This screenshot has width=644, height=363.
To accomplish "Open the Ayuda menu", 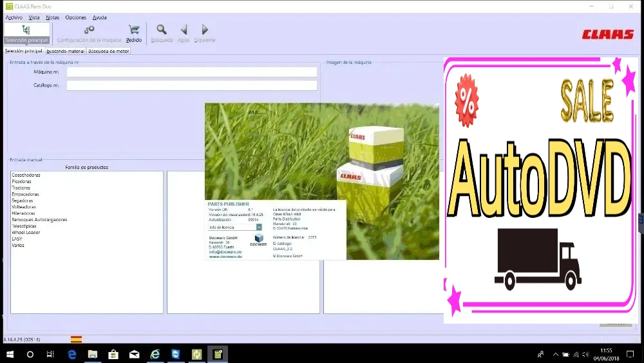I will (x=99, y=17).
